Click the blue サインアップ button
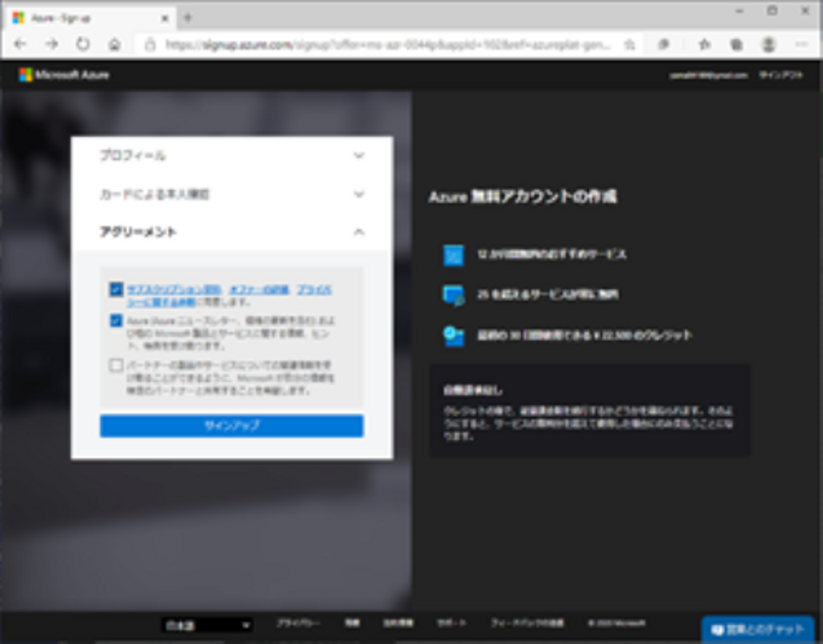The image size is (823, 644). click(231, 426)
